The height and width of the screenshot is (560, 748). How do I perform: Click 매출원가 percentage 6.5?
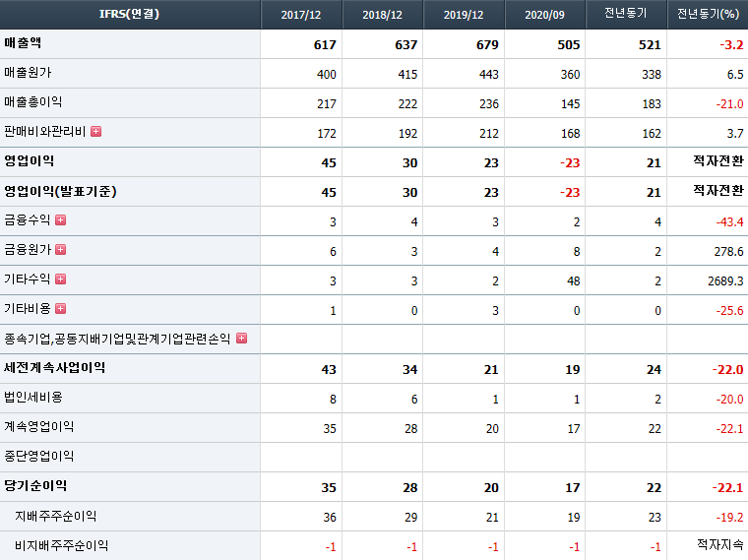[x=735, y=75]
